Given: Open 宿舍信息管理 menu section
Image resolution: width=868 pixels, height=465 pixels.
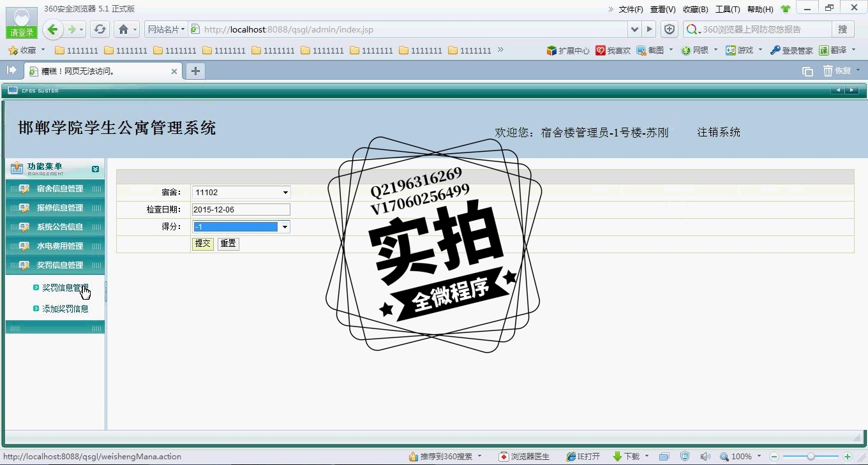Looking at the screenshot, I should [55, 189].
